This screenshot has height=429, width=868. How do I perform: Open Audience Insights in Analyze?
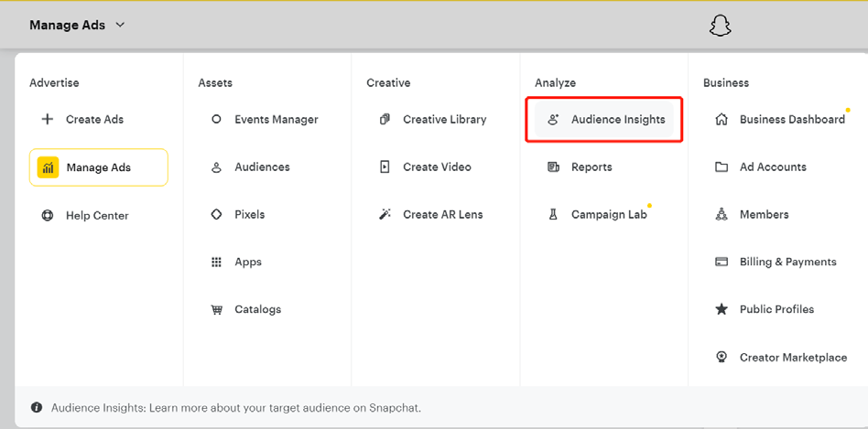pos(604,120)
